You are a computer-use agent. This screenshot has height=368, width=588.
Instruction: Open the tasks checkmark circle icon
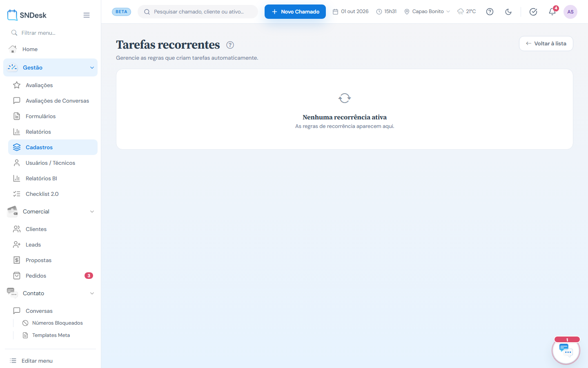(533, 12)
